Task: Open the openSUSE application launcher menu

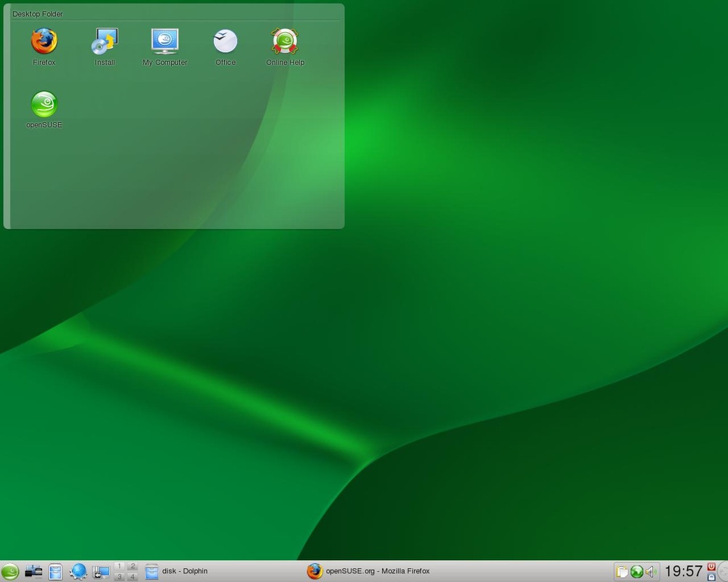Action: click(9, 571)
